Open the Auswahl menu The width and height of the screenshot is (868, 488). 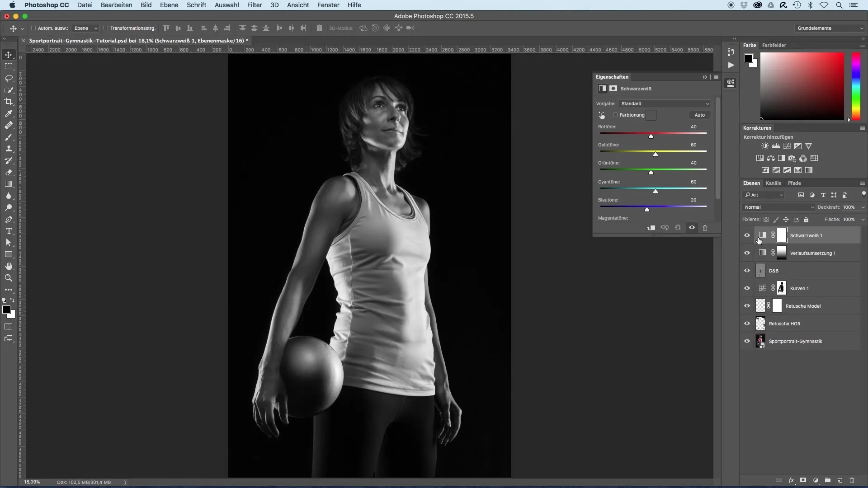click(227, 5)
